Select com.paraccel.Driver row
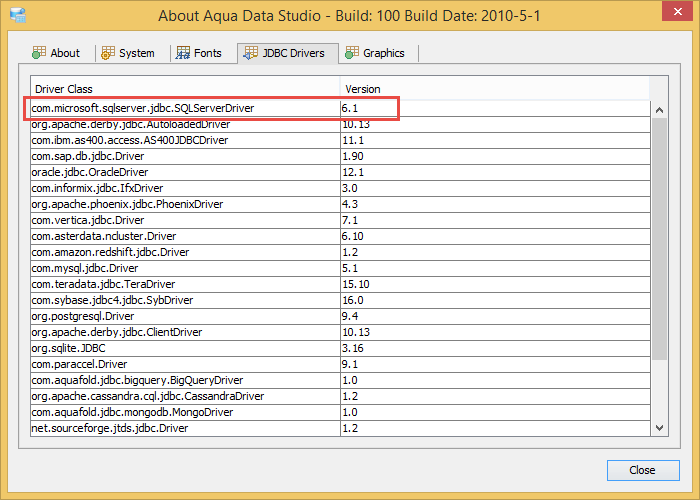The height and width of the screenshot is (500, 700). click(340, 364)
